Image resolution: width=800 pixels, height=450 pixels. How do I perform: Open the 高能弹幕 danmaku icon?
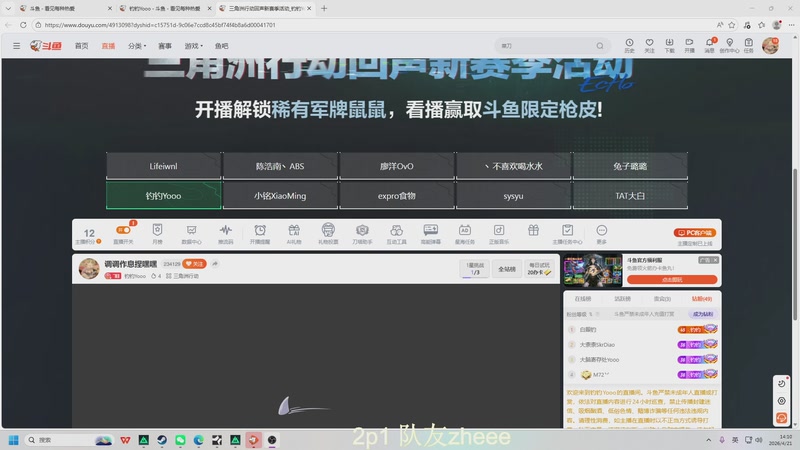click(431, 234)
